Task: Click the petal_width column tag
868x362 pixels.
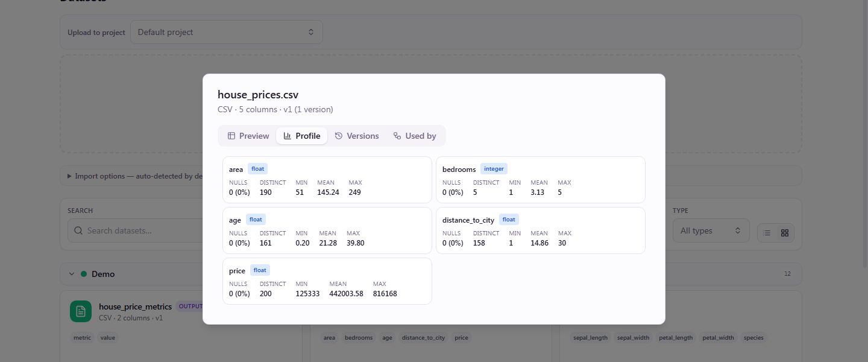Action: point(718,338)
